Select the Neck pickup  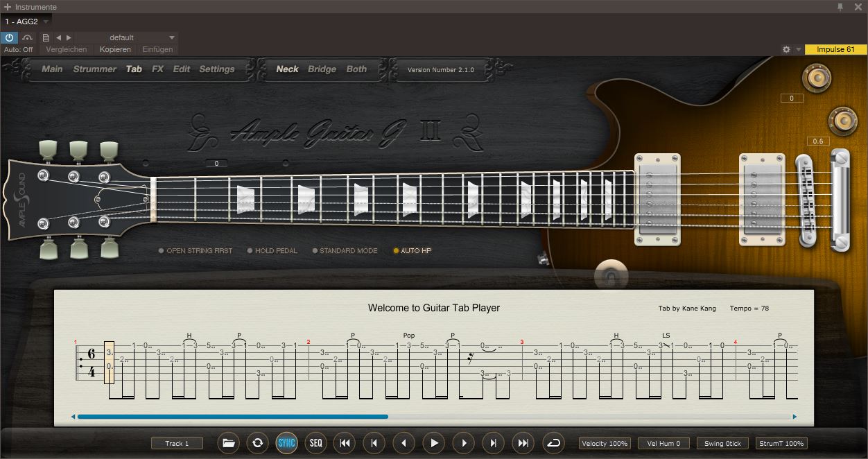click(287, 69)
